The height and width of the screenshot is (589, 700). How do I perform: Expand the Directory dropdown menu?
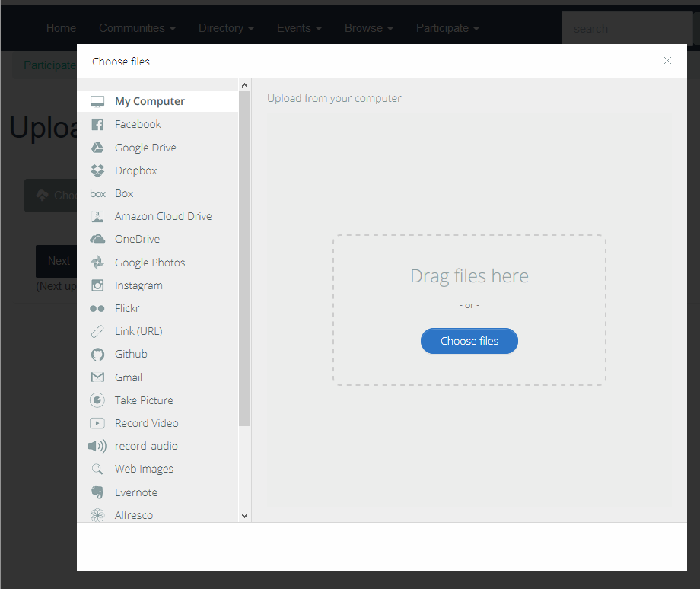point(226,28)
